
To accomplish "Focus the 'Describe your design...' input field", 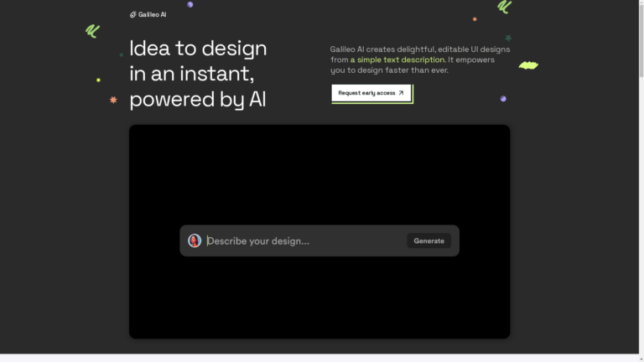I will coord(302,240).
